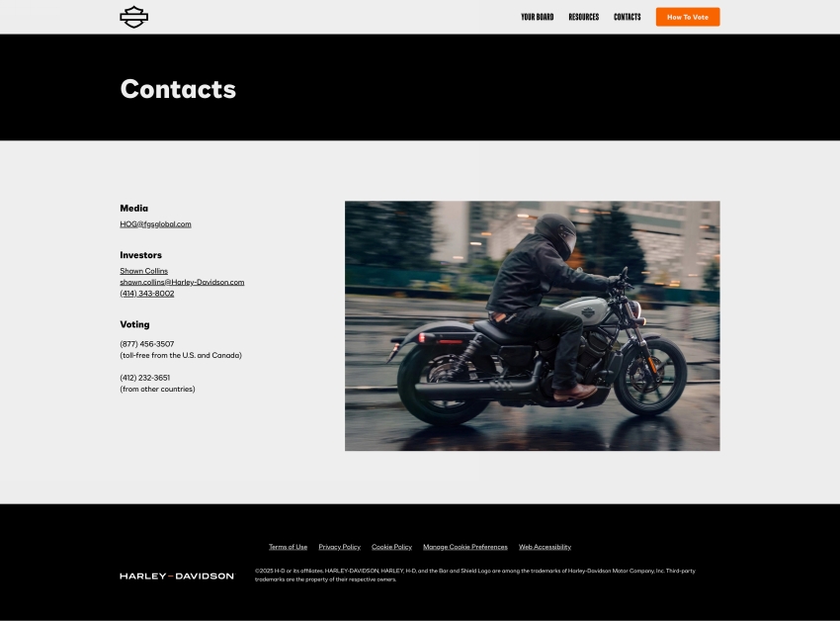Click the How To Vote button

click(688, 17)
